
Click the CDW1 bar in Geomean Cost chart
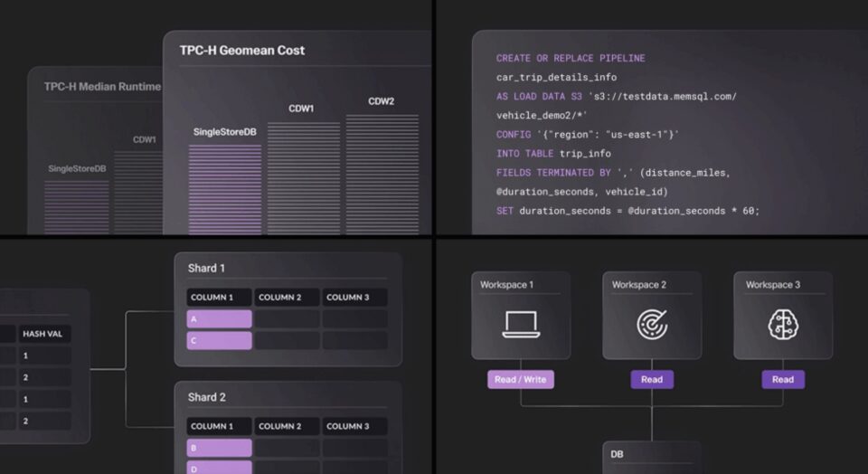pyautogui.click(x=303, y=178)
